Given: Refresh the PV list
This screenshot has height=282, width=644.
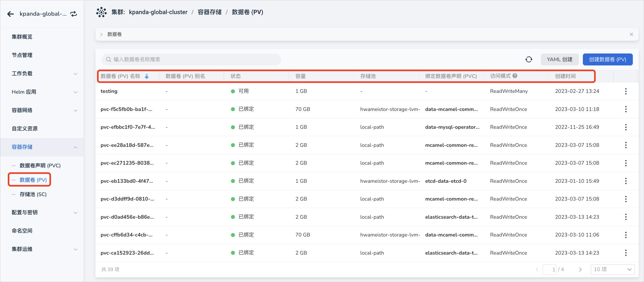Looking at the screenshot, I should 529,59.
